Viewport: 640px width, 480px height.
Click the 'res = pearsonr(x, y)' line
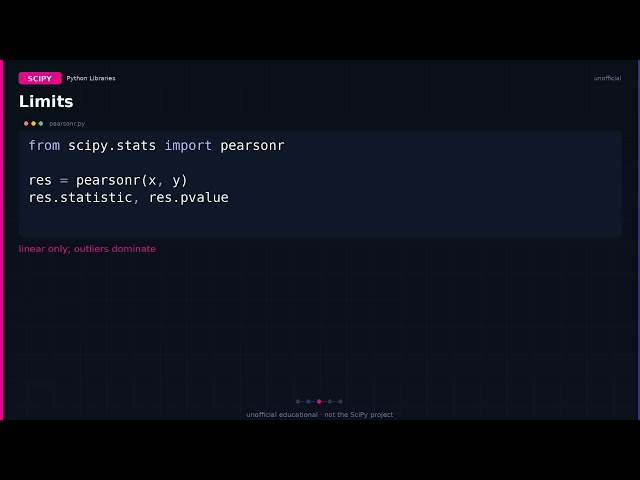108,180
